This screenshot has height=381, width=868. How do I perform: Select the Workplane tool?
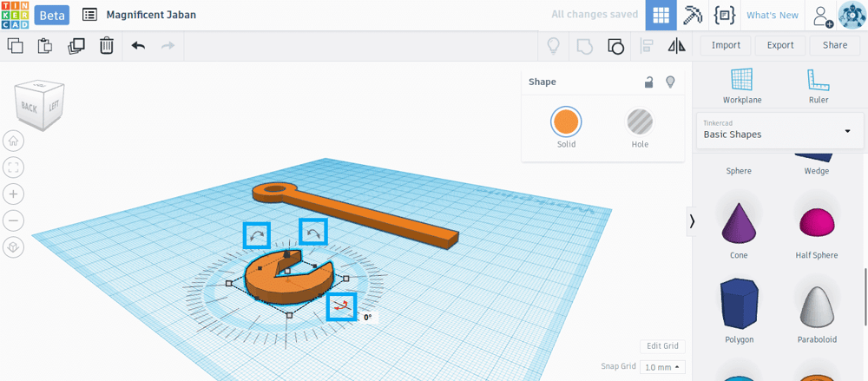(742, 87)
